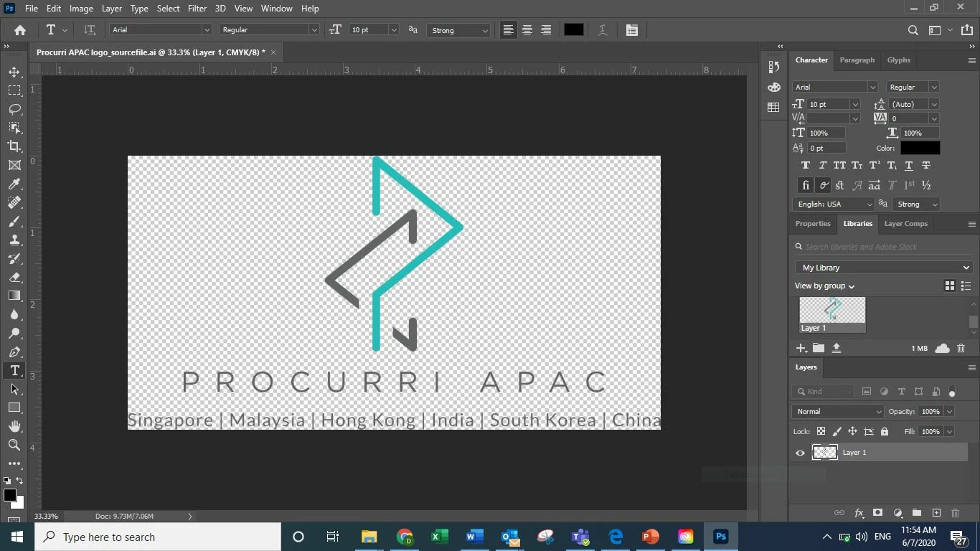This screenshot has height=551, width=980.
Task: Lock transparent pixels in Layers
Action: click(821, 431)
